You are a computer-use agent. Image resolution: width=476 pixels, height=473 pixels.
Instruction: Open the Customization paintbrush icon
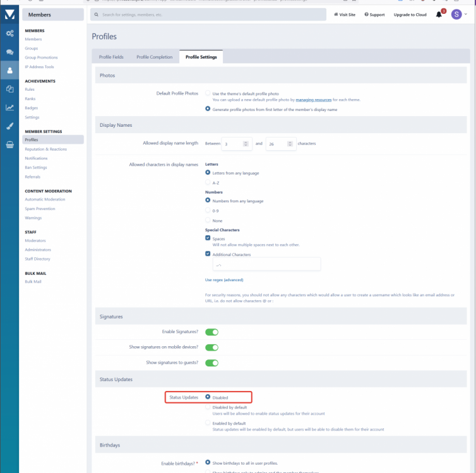(x=9, y=126)
